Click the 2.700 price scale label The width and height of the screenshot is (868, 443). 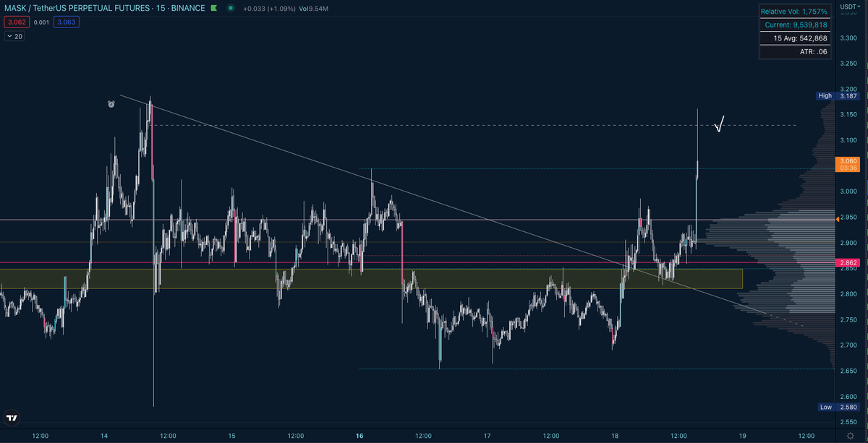click(849, 345)
